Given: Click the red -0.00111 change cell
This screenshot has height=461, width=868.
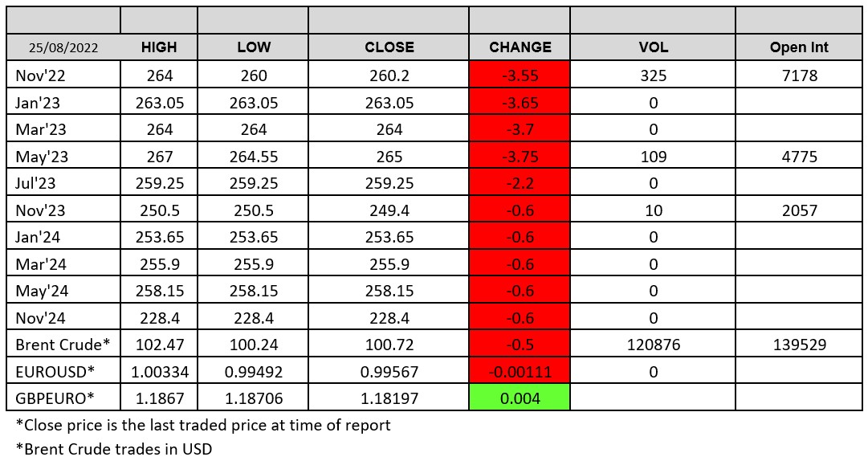Looking at the screenshot, I should point(520,371).
